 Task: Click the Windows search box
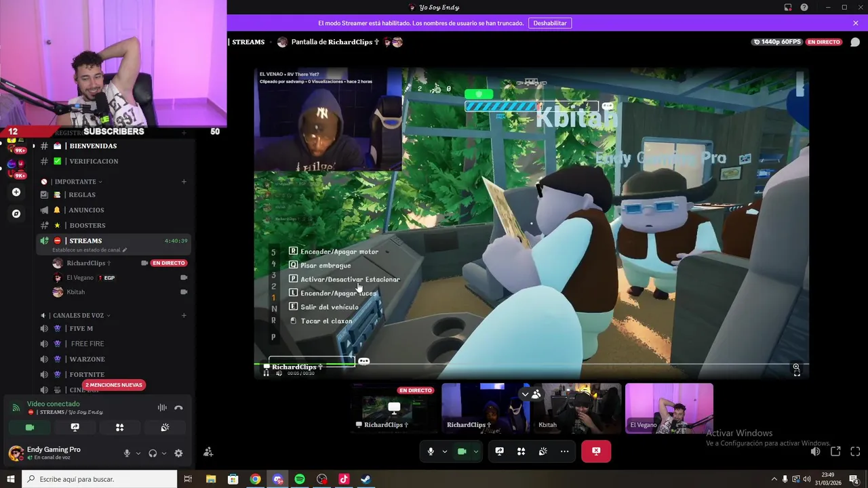[99, 479]
